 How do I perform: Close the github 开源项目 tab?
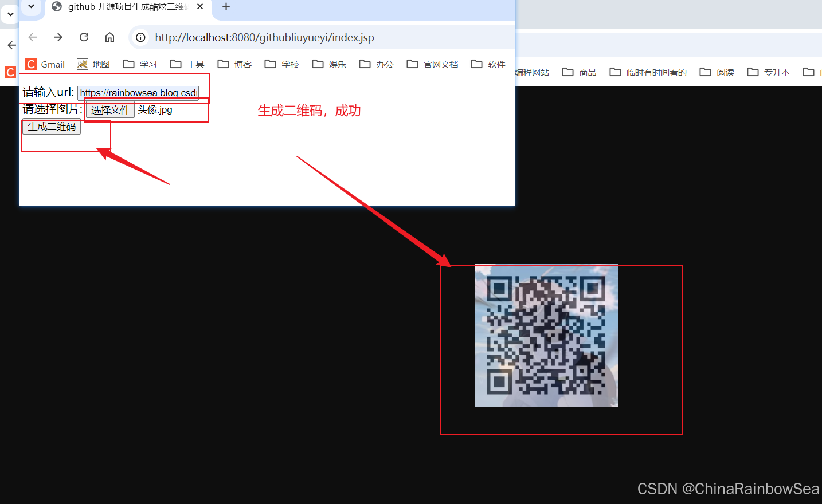pos(200,7)
